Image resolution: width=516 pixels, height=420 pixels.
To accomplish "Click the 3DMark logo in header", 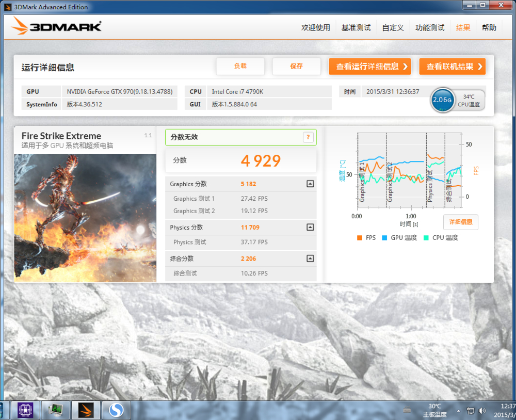I will 56,26.
